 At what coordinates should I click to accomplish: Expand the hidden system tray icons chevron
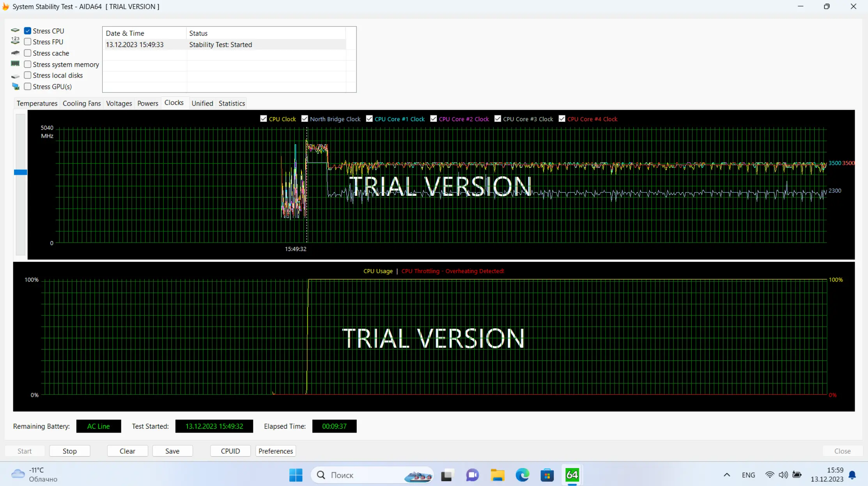coord(726,475)
